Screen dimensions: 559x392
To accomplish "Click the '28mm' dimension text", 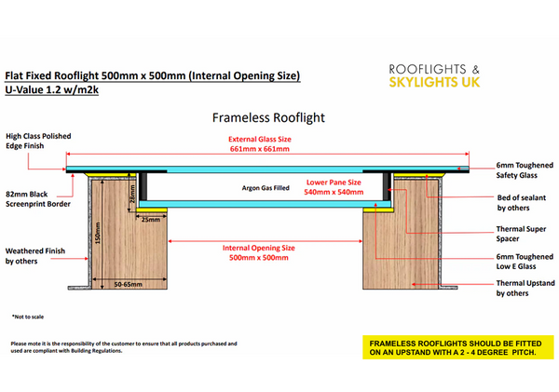I will click(132, 194).
